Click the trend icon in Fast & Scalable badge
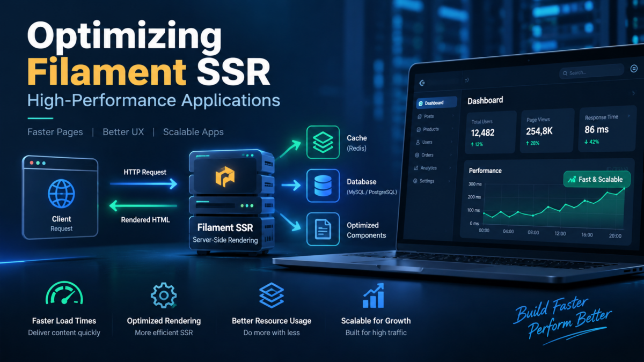The width and height of the screenshot is (644, 362). [x=572, y=179]
